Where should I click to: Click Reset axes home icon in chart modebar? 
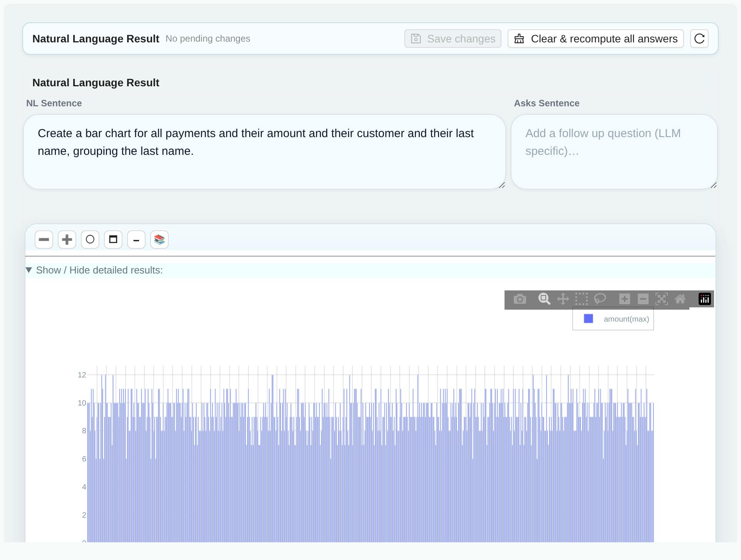(x=680, y=299)
